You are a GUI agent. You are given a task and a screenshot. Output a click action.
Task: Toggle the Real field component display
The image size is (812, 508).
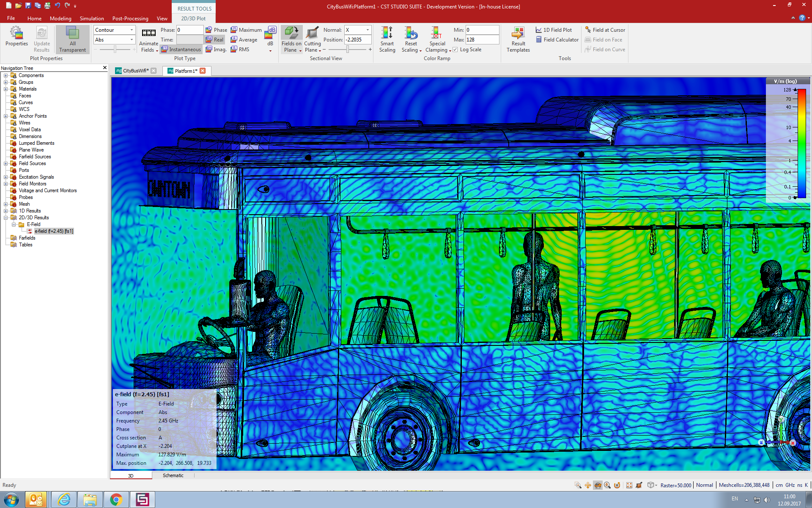click(215, 39)
